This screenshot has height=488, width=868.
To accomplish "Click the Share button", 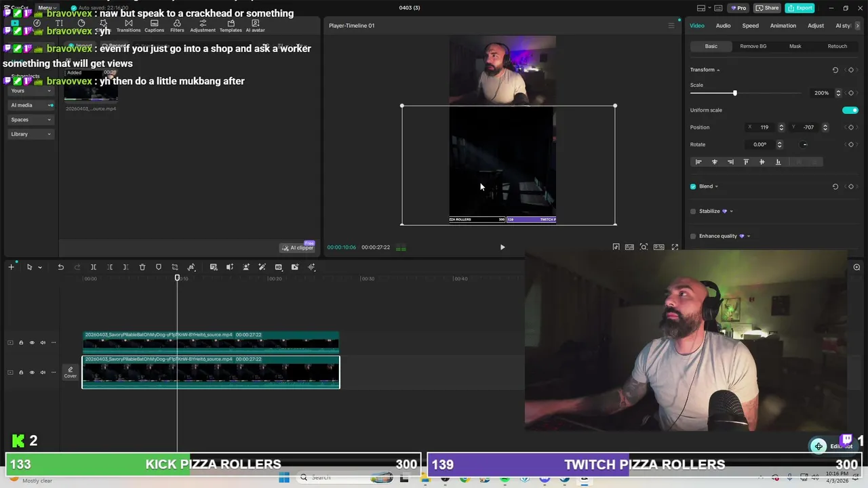I will coord(767,8).
